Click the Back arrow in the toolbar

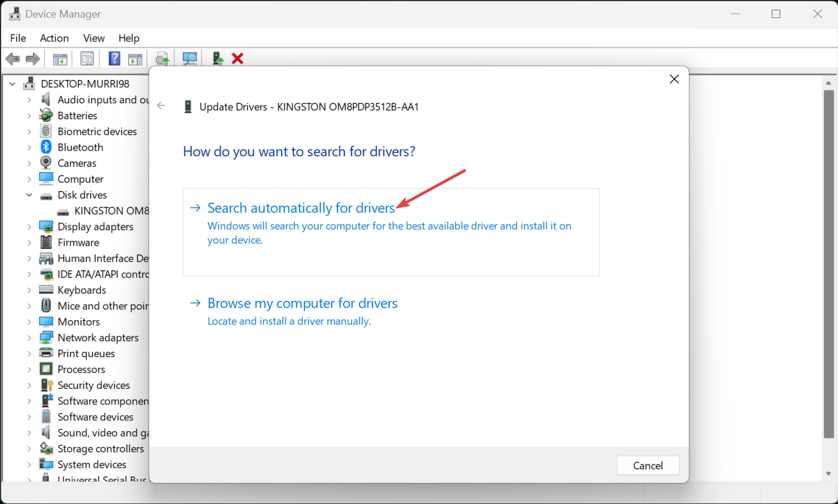[12, 59]
